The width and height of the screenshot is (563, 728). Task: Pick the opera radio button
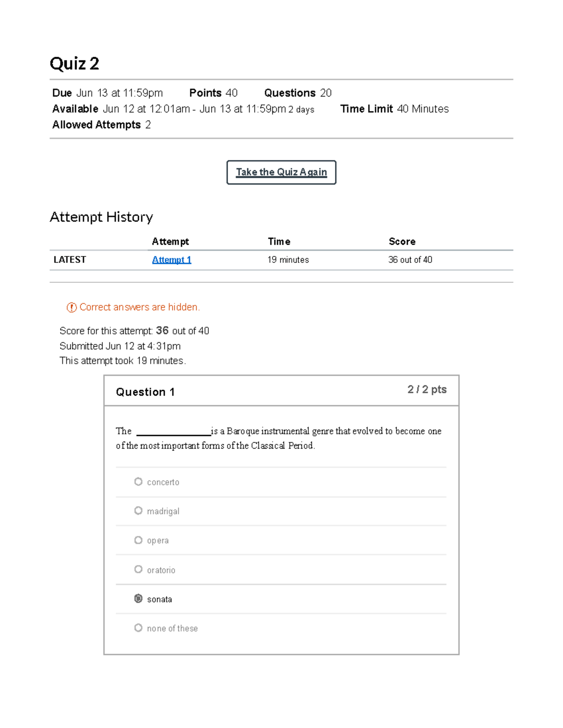click(x=138, y=540)
